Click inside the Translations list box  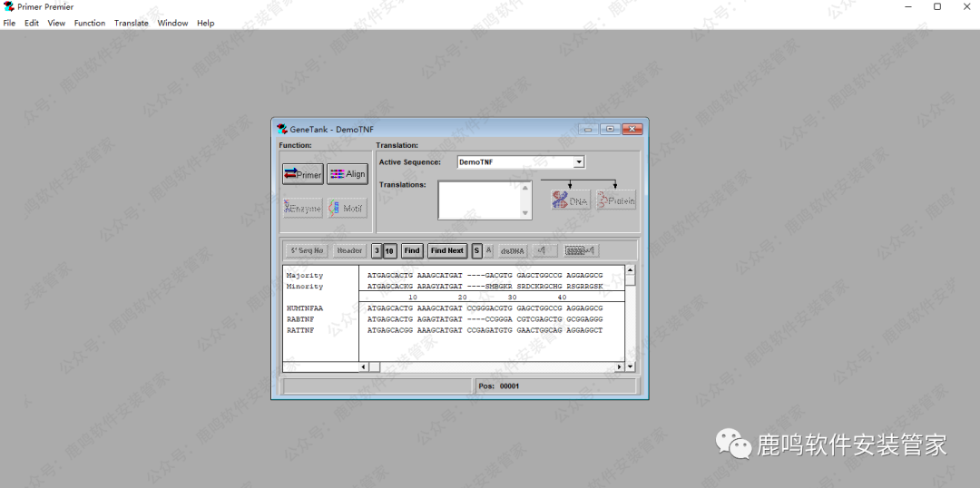pyautogui.click(x=479, y=200)
